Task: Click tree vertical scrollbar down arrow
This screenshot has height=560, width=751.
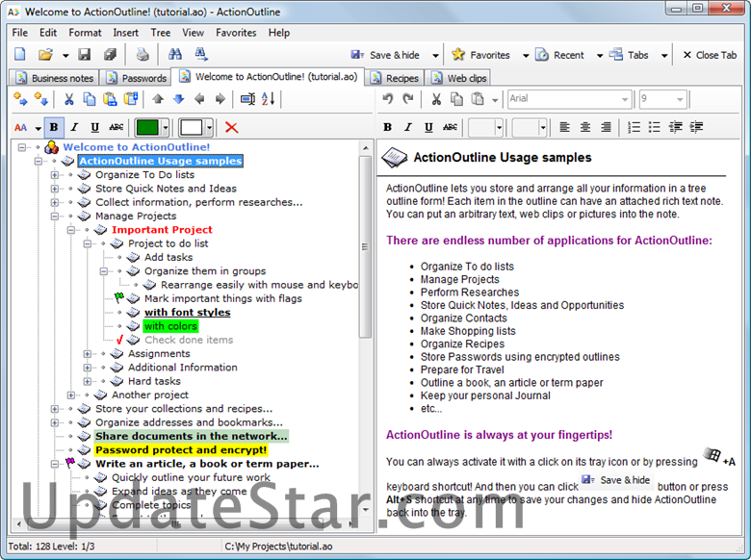Action: click(366, 510)
